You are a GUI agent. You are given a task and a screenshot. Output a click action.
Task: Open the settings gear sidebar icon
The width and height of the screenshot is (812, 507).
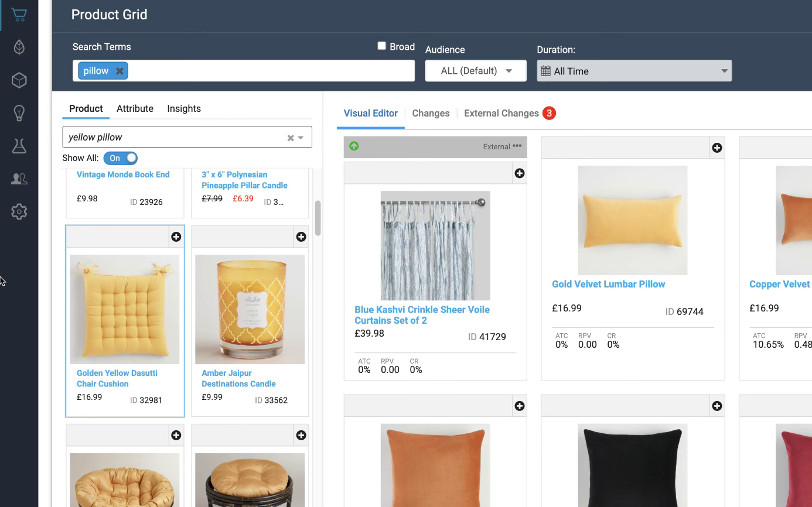19,211
